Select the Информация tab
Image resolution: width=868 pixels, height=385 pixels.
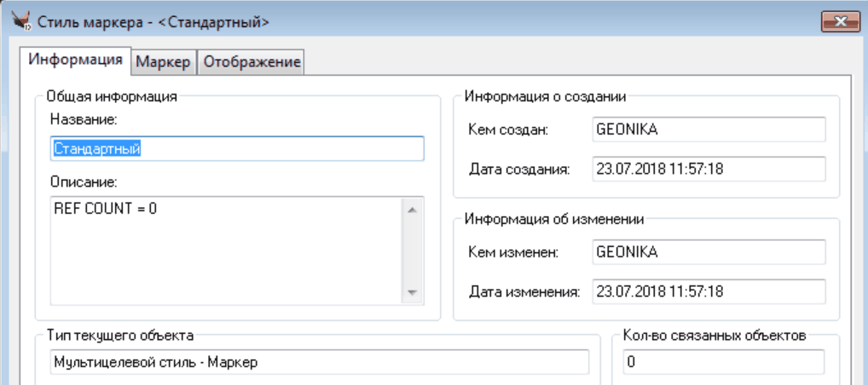[75, 60]
